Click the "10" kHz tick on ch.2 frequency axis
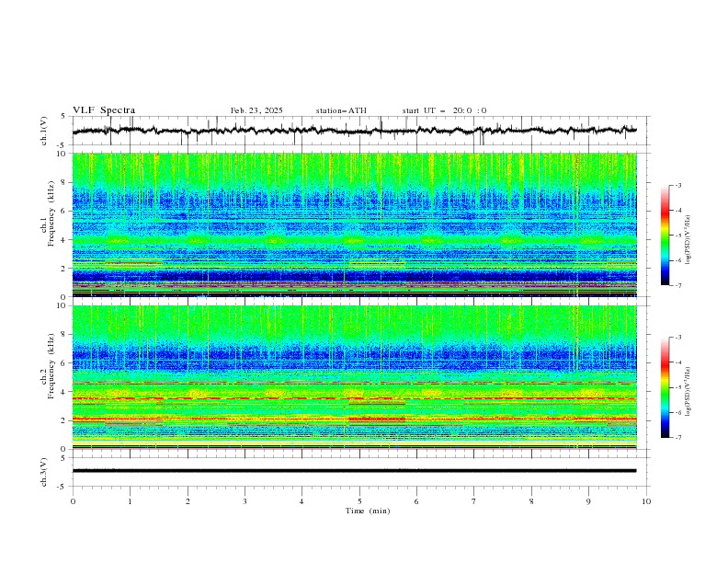 pos(63,305)
